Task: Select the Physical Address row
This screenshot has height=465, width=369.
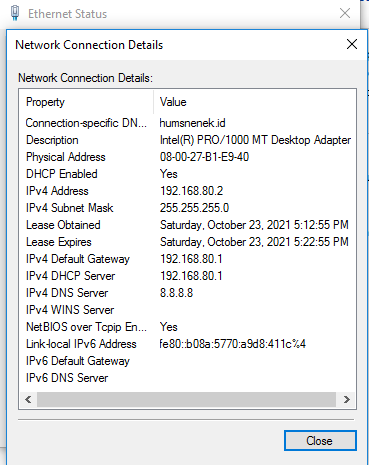Action: point(187,157)
